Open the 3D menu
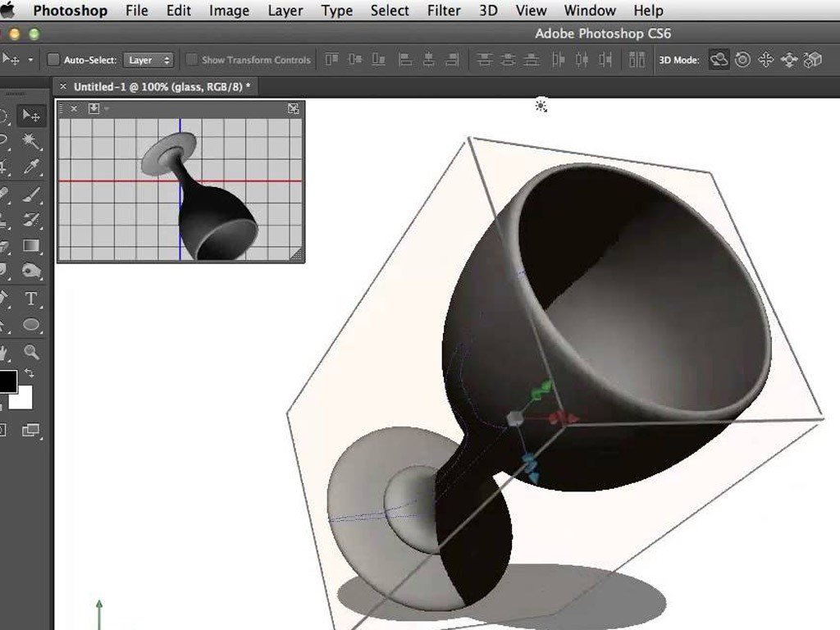 pyautogui.click(x=488, y=10)
